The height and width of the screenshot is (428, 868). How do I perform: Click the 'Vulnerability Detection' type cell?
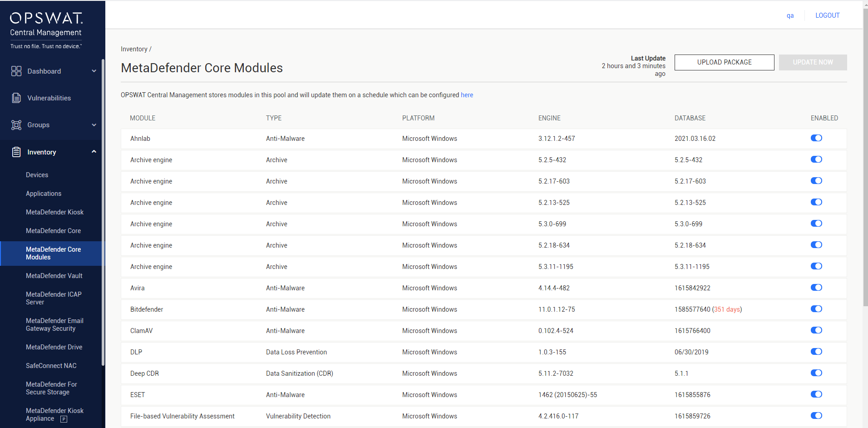tap(298, 416)
